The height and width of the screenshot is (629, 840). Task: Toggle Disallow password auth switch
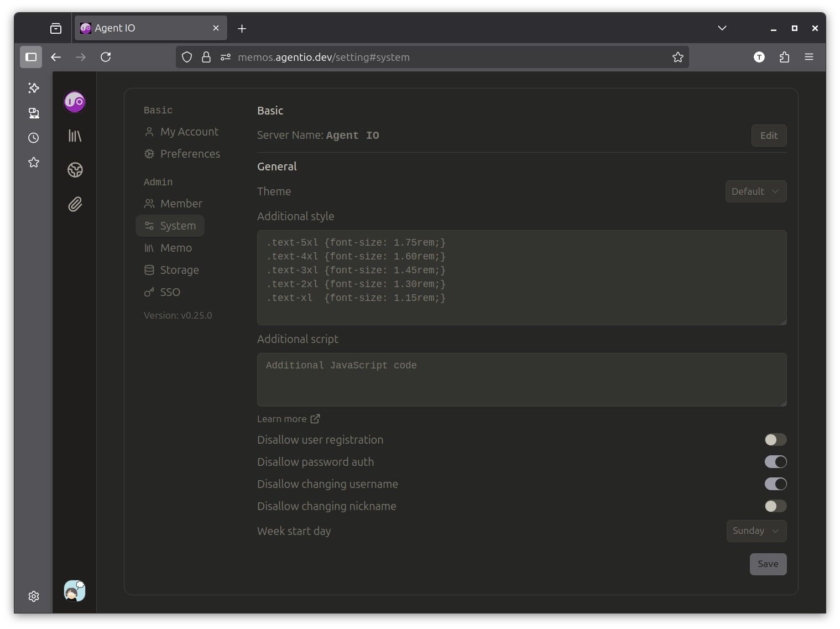775,462
